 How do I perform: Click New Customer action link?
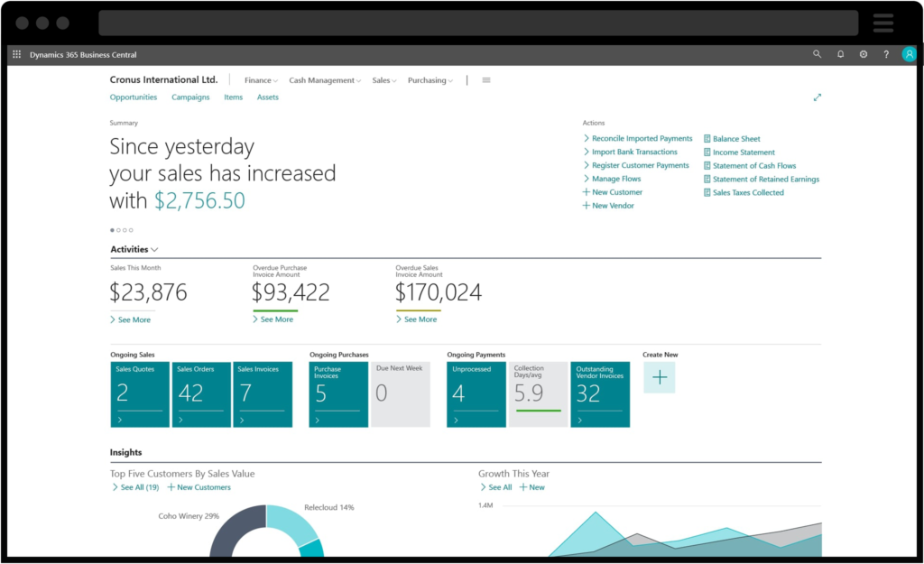pyautogui.click(x=616, y=191)
